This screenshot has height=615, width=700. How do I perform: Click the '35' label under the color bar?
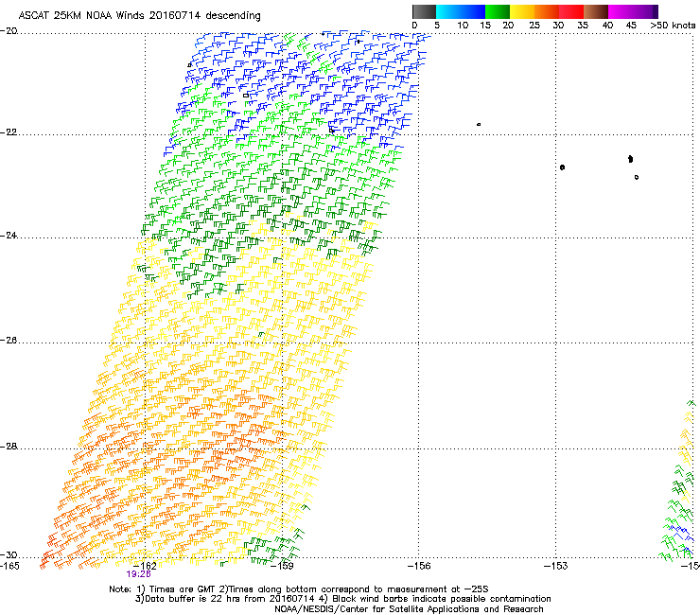(583, 26)
